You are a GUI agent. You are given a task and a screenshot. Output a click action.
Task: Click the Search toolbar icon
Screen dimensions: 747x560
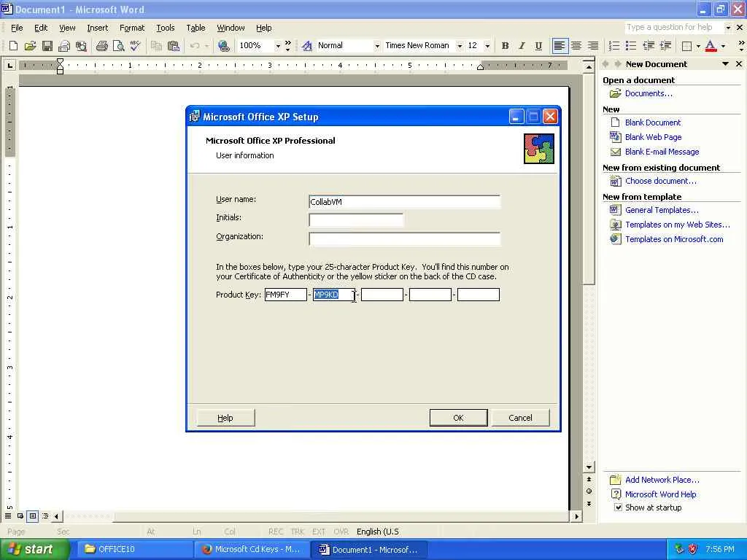[x=82, y=46]
